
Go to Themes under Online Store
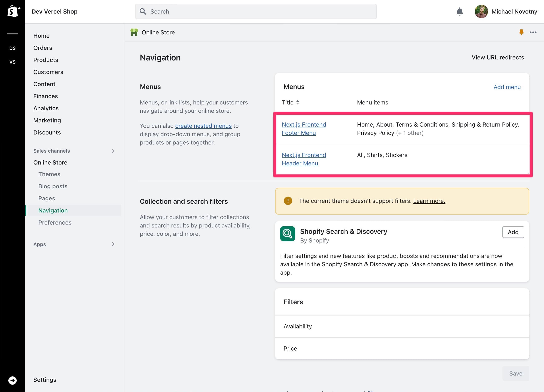point(49,174)
